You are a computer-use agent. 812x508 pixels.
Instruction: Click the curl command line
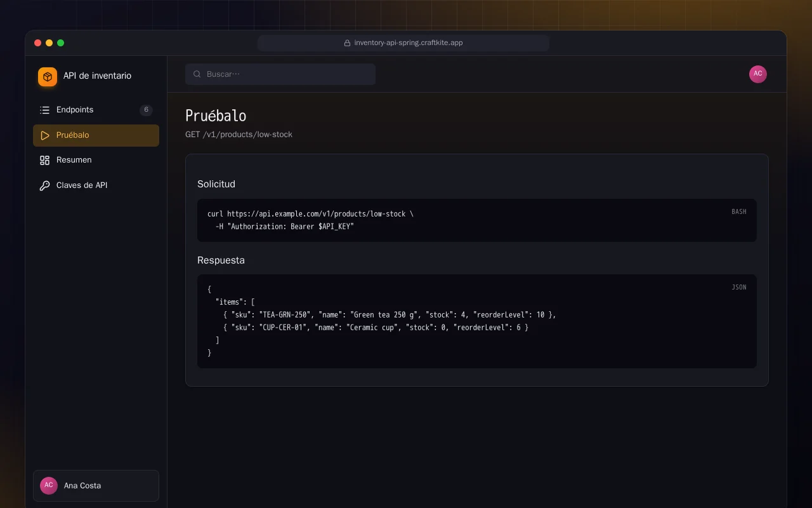coord(310,214)
